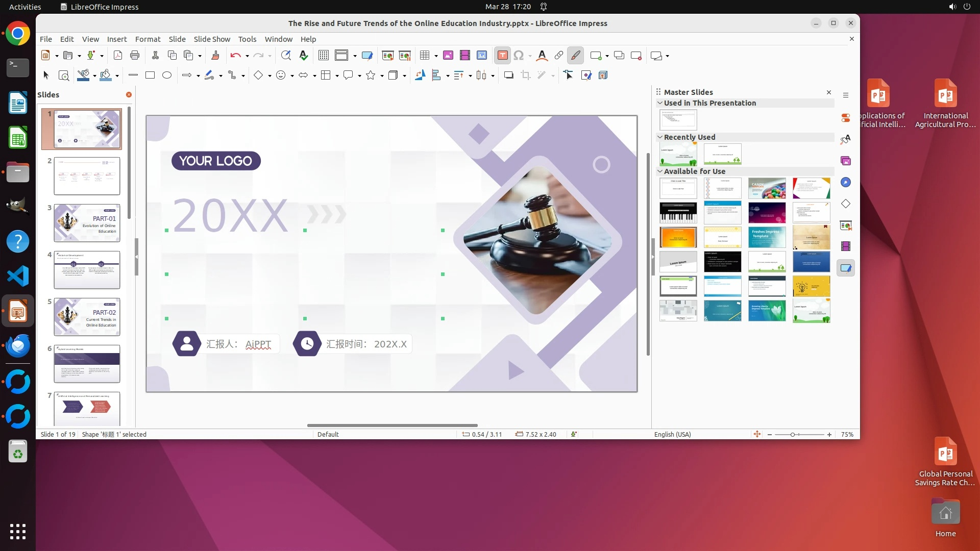Select the Rectangle drawing tool
980x551 pixels.
coord(150,76)
